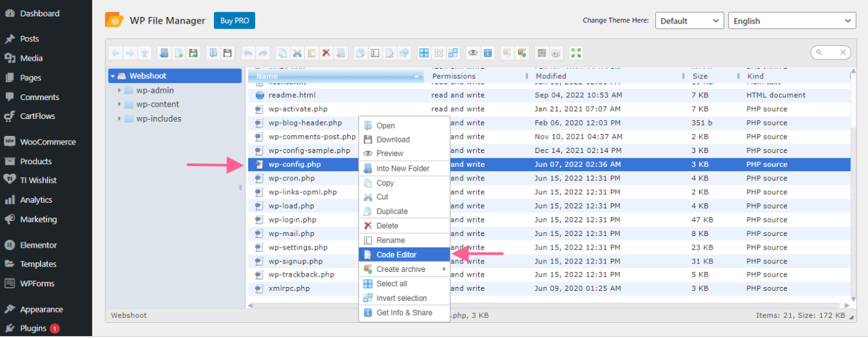Select the wp-login.php file row
This screenshot has width=868, height=338.
548,220
